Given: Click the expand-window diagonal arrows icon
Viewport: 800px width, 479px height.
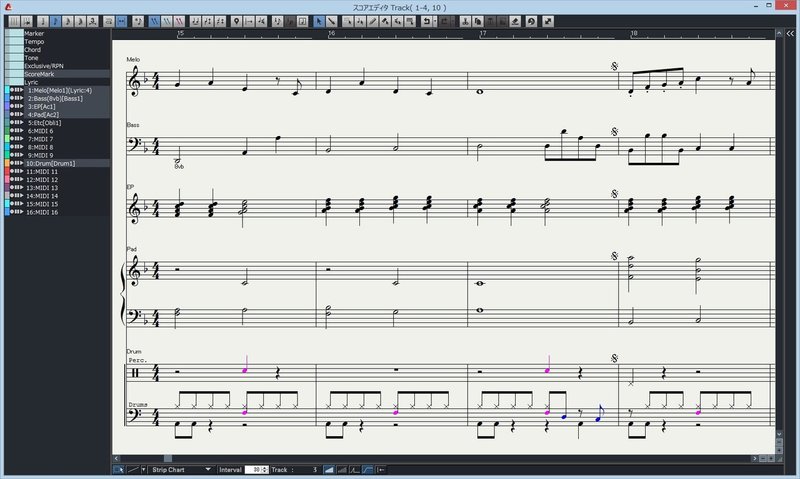Looking at the screenshot, I should [x=547, y=21].
